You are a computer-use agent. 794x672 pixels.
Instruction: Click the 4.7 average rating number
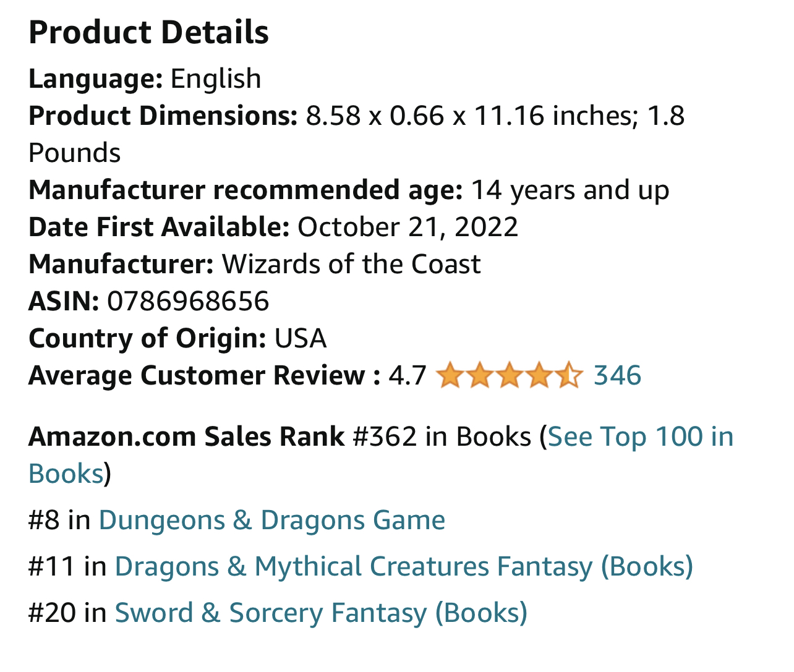coord(407,376)
